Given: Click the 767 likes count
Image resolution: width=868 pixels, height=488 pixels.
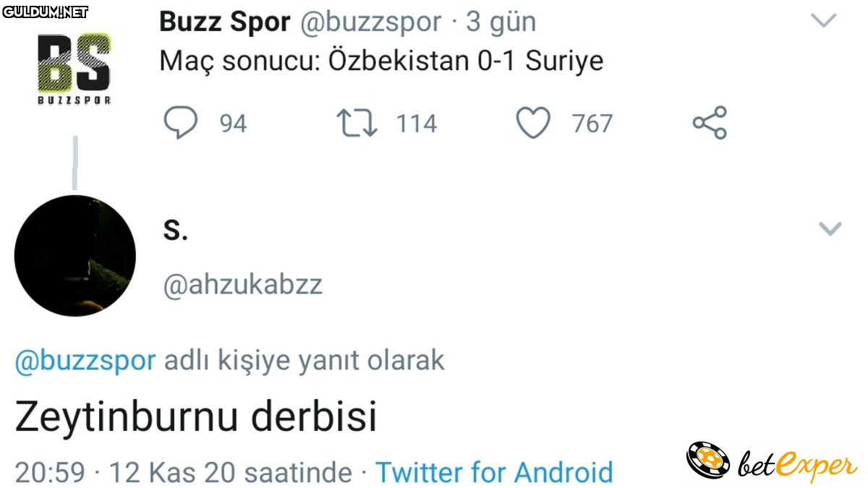Looking at the screenshot, I should 592,124.
